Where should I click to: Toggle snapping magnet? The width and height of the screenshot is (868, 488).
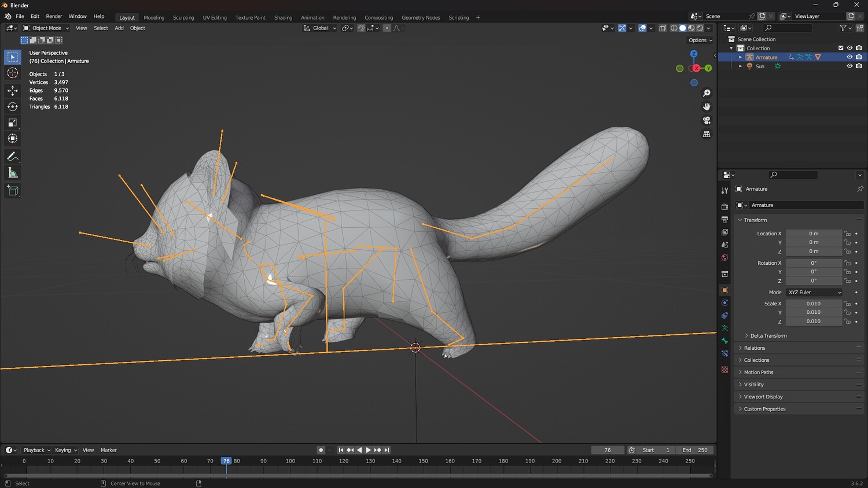click(x=361, y=28)
